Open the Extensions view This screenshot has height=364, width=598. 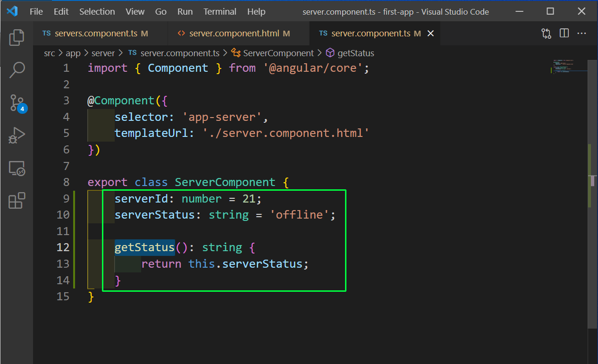tap(17, 201)
